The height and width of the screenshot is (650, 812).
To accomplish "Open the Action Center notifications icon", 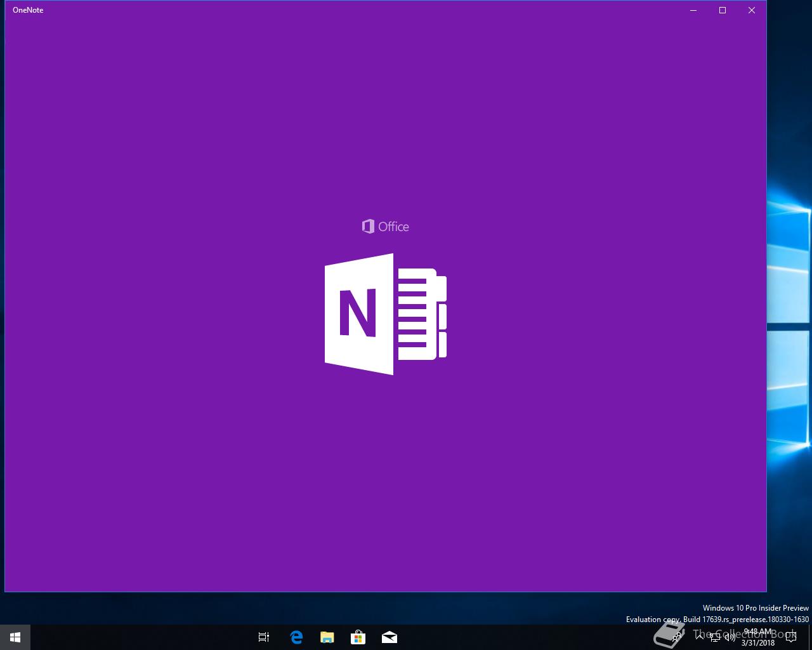I will pyautogui.click(x=791, y=637).
